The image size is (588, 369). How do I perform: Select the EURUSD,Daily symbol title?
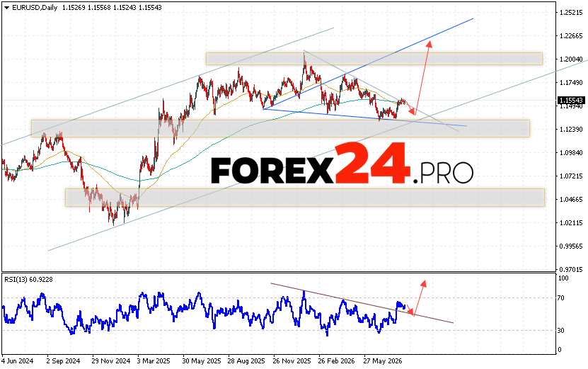pyautogui.click(x=35, y=8)
